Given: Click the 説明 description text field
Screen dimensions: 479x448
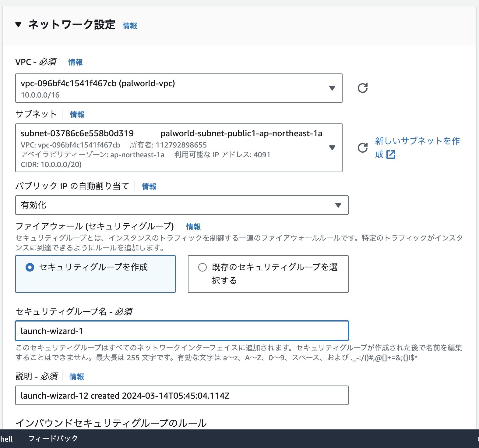Looking at the screenshot, I should coord(182,395).
